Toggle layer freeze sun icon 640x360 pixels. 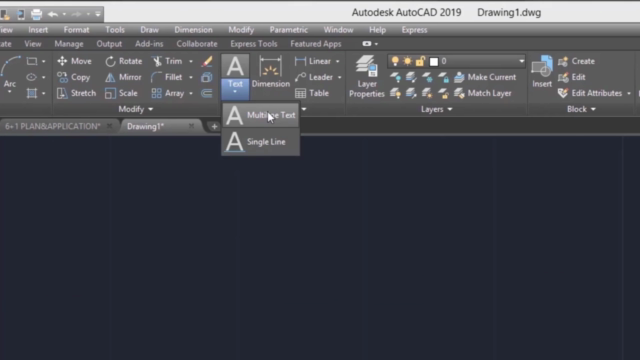point(407,61)
